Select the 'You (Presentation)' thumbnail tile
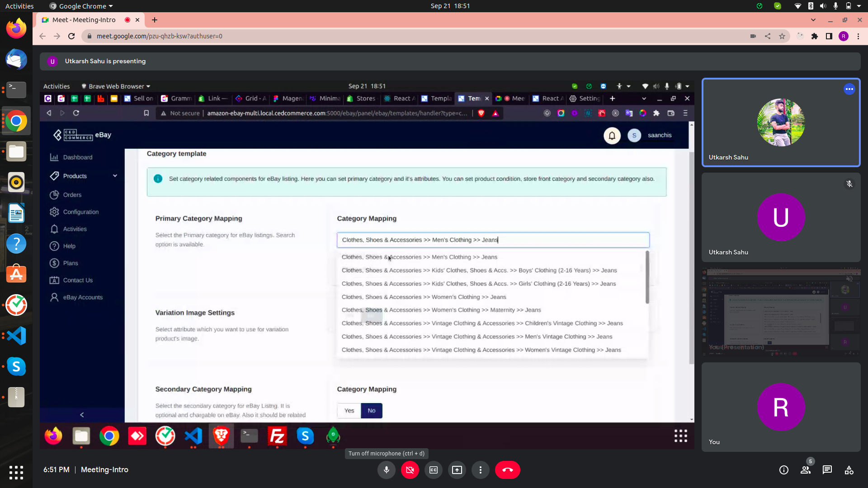868x488 pixels. 781,311
